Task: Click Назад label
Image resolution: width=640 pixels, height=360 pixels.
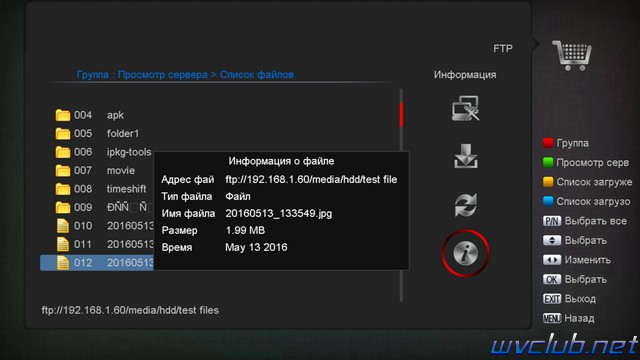Action: (579, 318)
